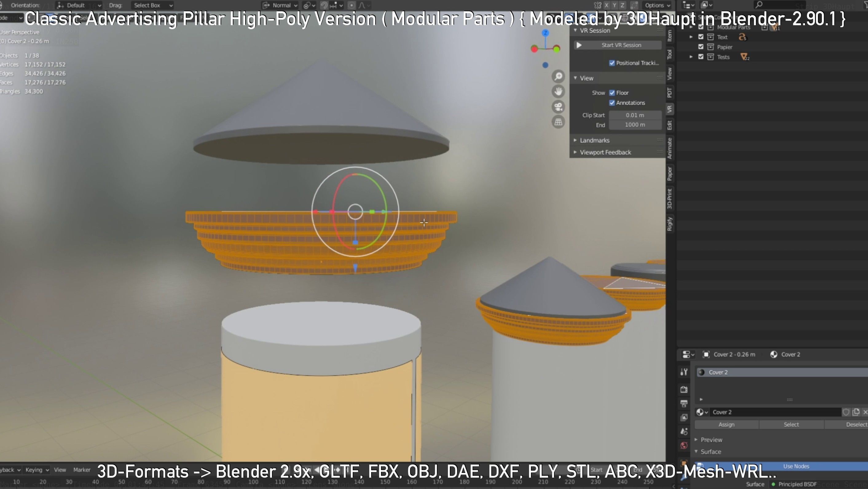868x489 pixels.
Task: Toggle X axis mirror button
Action: [x=607, y=6]
